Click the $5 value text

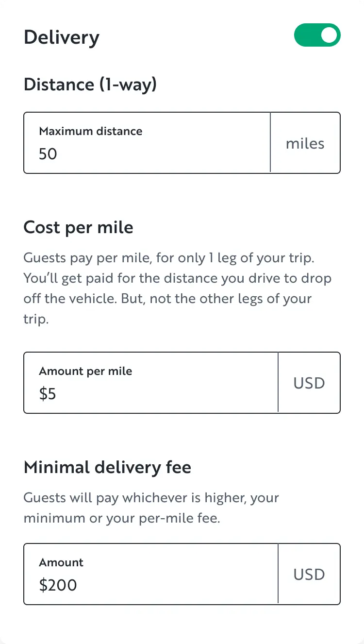48,394
